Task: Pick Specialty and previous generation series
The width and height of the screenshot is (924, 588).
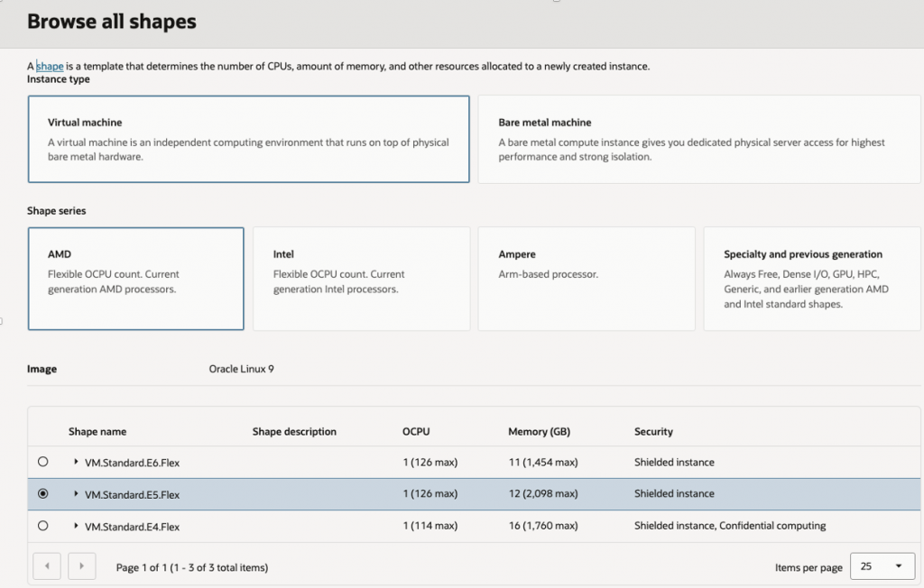Action: (x=812, y=279)
